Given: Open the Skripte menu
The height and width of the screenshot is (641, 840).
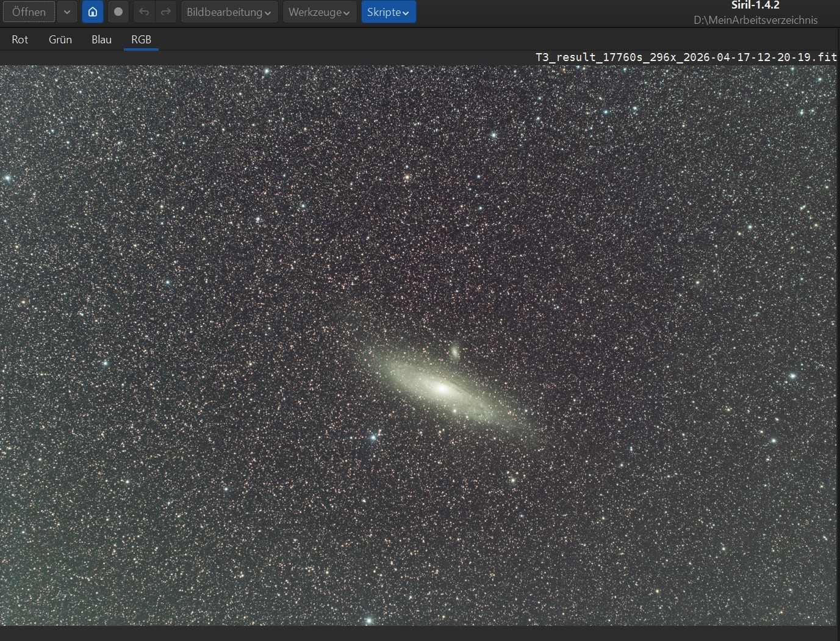Looking at the screenshot, I should tap(388, 12).
